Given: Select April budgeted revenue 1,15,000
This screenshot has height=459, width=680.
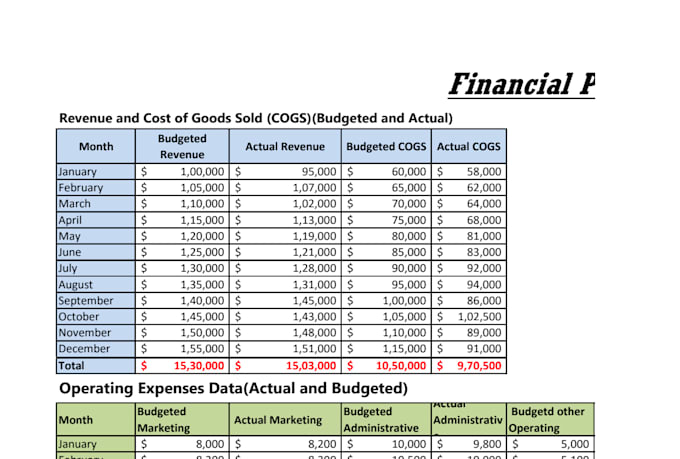Looking at the screenshot, I should point(182,220).
